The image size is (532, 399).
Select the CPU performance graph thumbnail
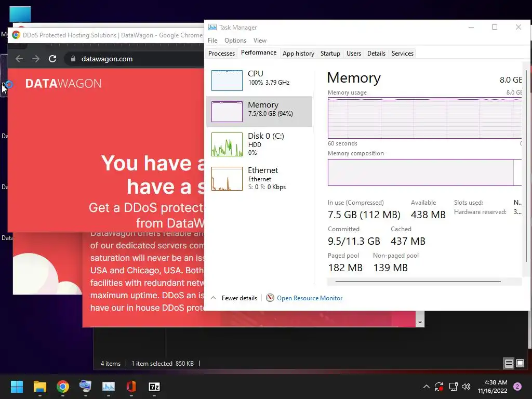227,81
